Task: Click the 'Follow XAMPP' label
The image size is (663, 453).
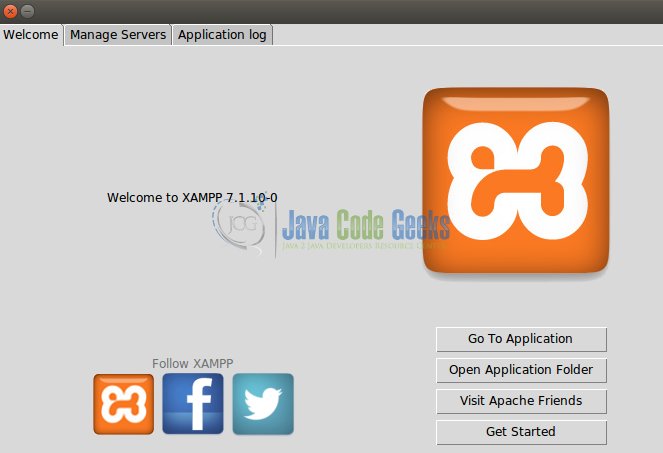Action: pyautogui.click(x=192, y=363)
